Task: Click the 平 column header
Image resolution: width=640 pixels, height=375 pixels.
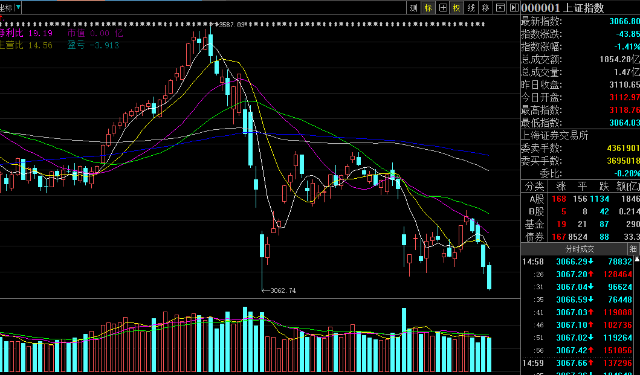Action: [x=582, y=186]
